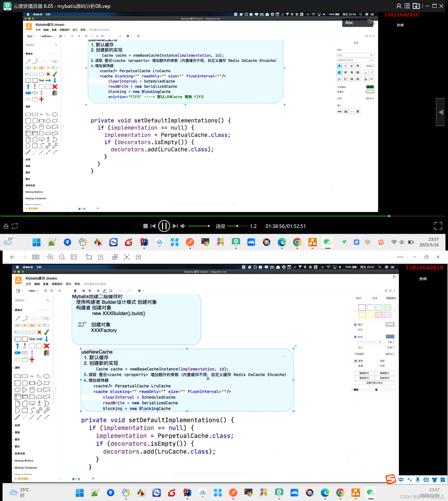Screen dimensions: 448x501
Task: Click the zoom out icon in image viewer
Action: [62, 257]
